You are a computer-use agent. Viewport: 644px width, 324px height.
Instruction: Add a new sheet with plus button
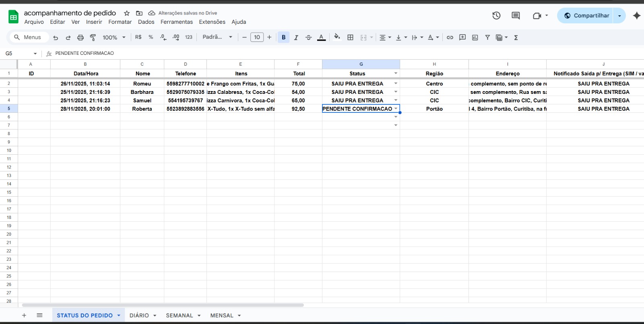click(x=24, y=316)
